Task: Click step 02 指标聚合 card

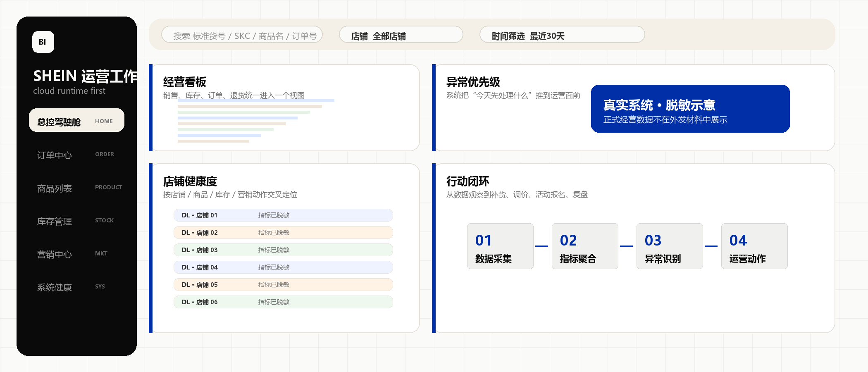Action: (585, 246)
